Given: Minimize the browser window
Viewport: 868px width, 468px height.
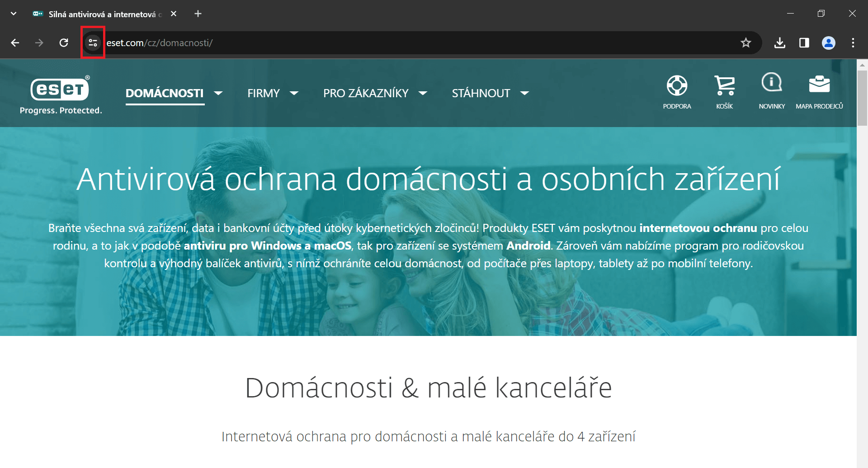Looking at the screenshot, I should click(x=790, y=14).
